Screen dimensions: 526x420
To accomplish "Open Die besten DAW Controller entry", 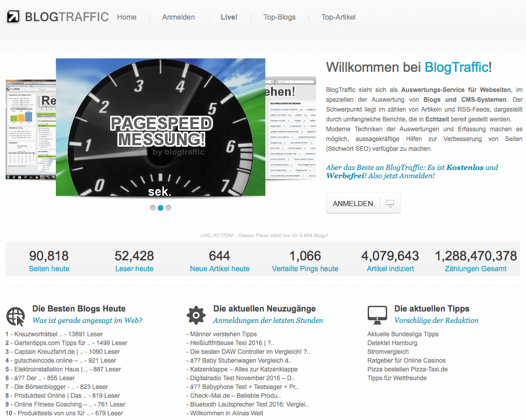I will coord(249,352).
